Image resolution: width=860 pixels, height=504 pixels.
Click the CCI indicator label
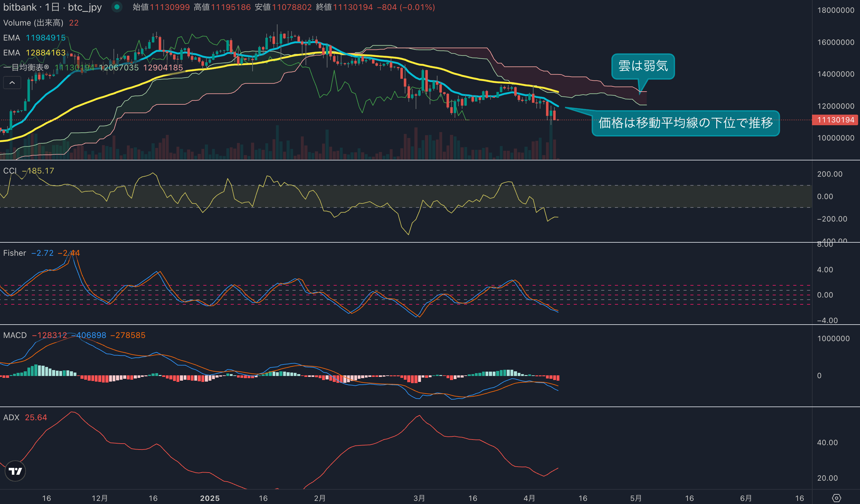(x=10, y=171)
